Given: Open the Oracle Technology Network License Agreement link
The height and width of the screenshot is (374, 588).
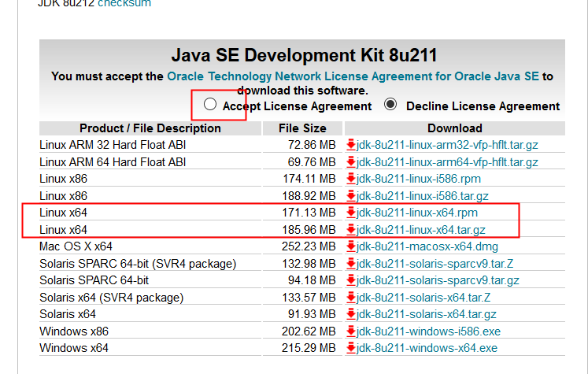Looking at the screenshot, I should (x=353, y=76).
